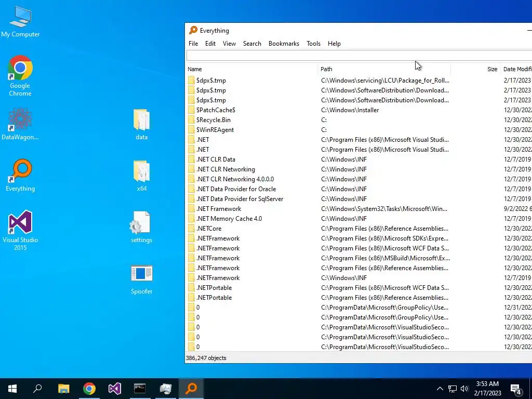Select .NET Memory Cache 4.0 row
The width and height of the screenshot is (532, 399).
pos(359,219)
